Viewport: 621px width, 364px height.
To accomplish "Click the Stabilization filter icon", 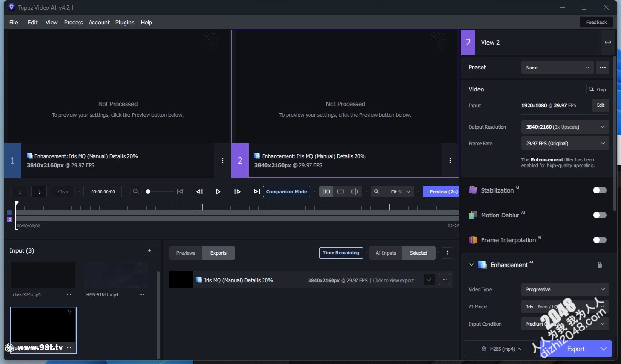I will point(473,190).
